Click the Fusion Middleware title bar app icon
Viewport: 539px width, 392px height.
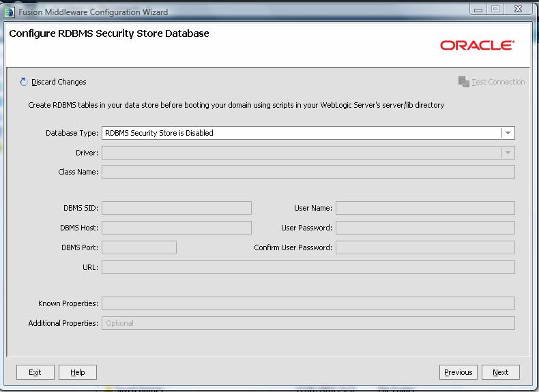[10, 12]
